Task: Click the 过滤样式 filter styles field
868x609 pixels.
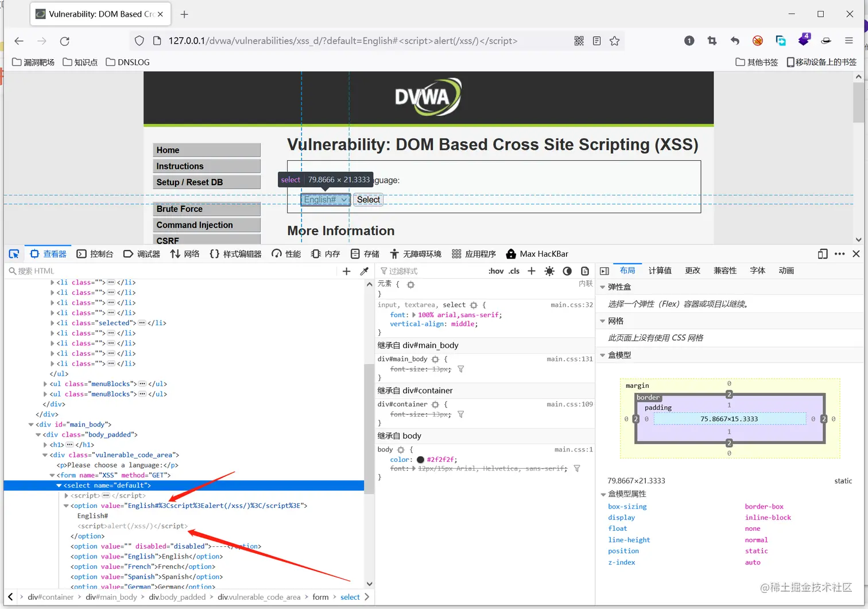Action: (431, 271)
